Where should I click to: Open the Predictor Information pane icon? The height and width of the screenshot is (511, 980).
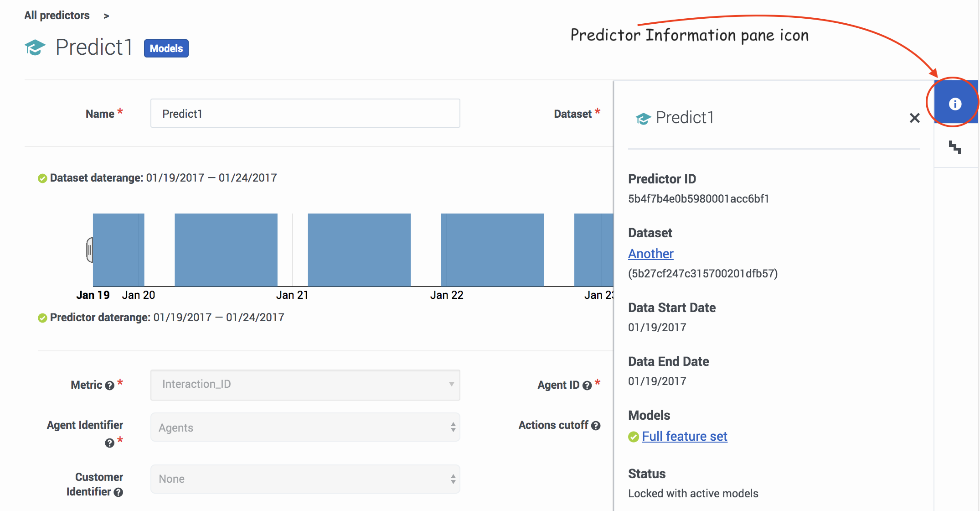click(955, 104)
